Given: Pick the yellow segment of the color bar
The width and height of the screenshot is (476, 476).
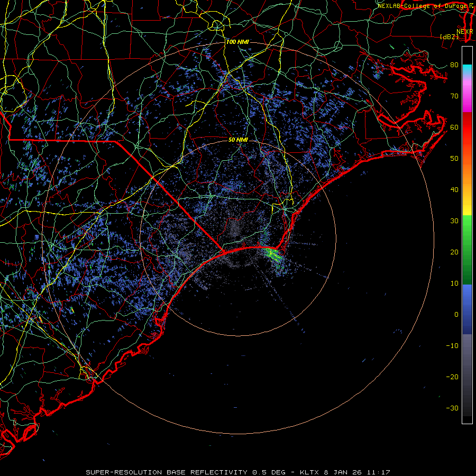Looking at the screenshot, I should [467, 206].
